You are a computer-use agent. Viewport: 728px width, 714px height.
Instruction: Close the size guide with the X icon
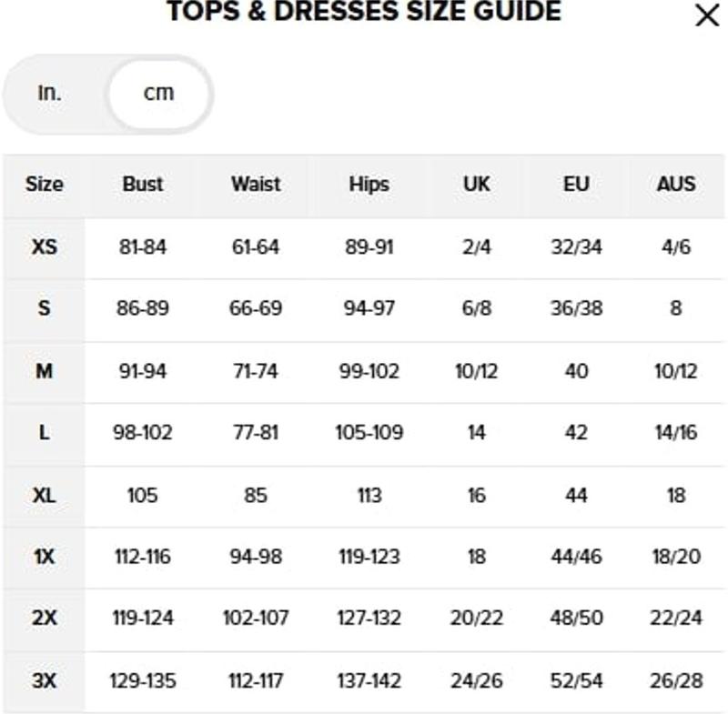(x=706, y=15)
